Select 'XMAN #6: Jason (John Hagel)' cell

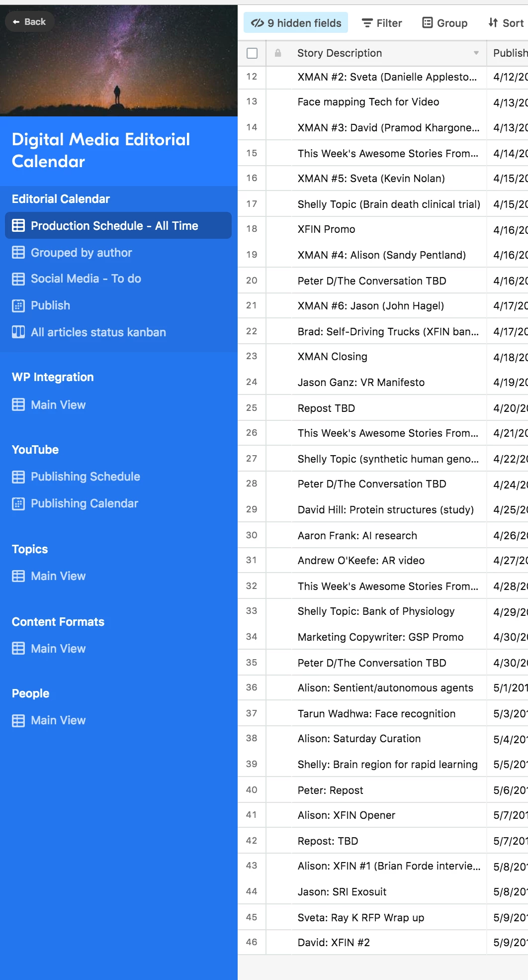[x=389, y=306]
